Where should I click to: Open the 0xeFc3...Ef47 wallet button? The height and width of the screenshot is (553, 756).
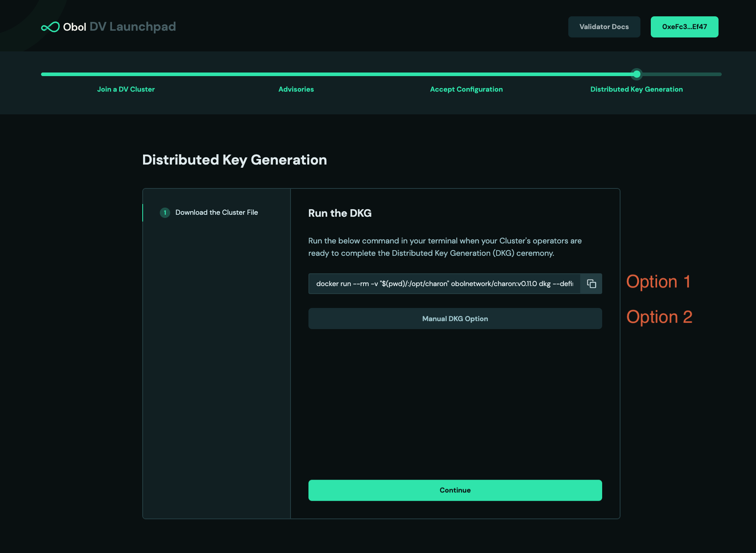click(684, 27)
